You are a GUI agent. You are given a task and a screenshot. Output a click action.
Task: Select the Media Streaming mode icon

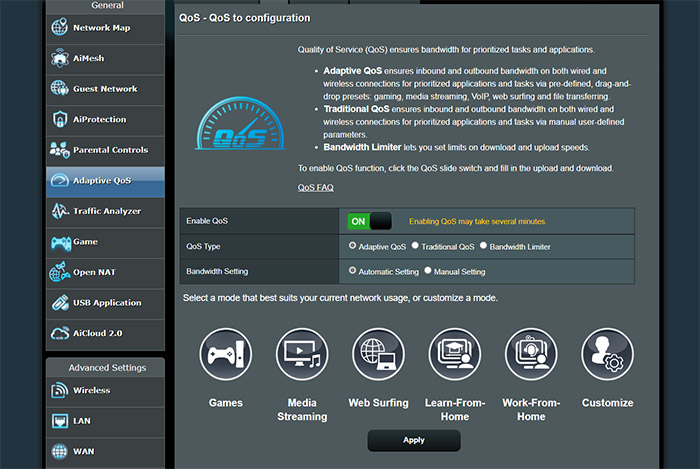click(302, 354)
